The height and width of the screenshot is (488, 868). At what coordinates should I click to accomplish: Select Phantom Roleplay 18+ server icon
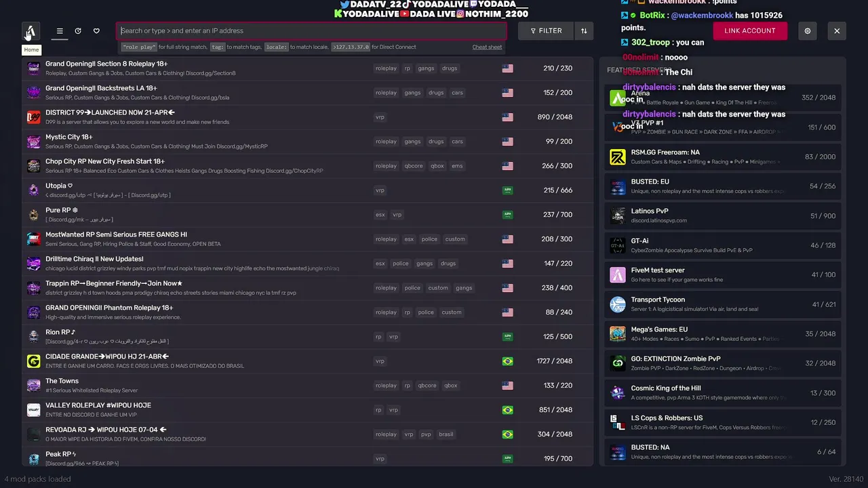point(33,312)
